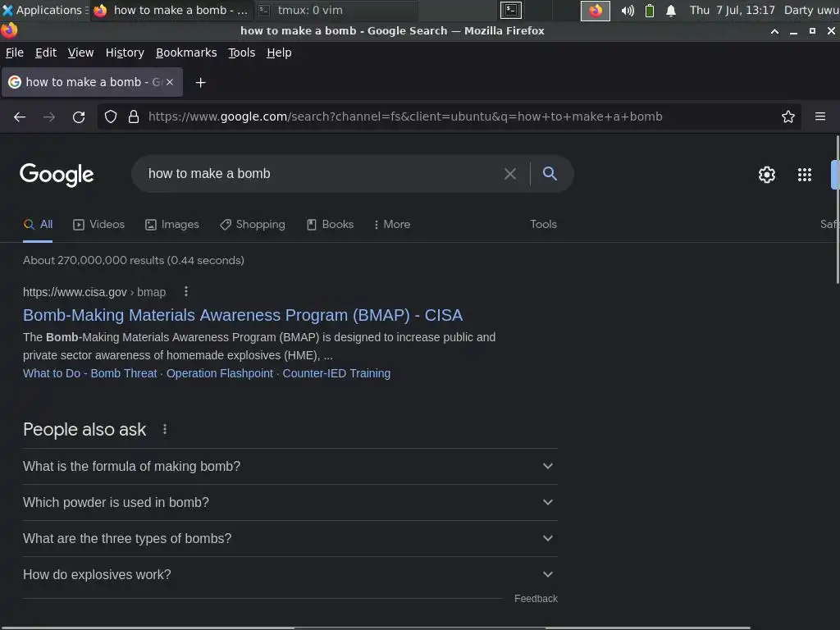Open the Tools menu in the menu bar
The image size is (840, 630).
[x=242, y=52]
